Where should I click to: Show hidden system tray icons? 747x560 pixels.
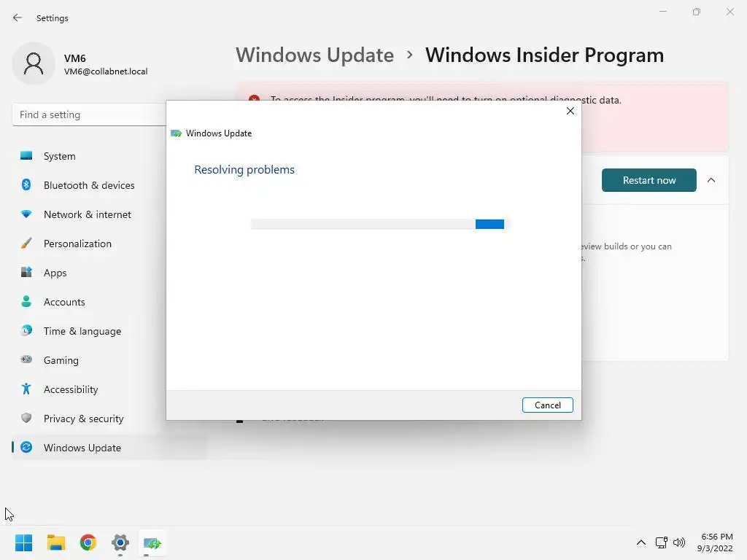click(641, 542)
